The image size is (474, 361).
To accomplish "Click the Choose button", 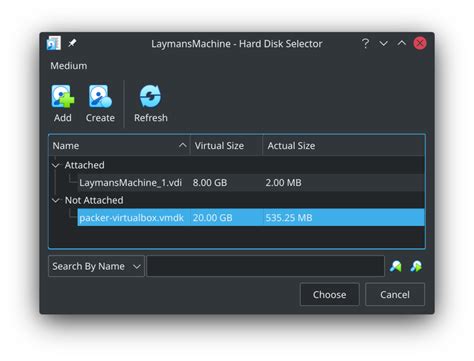I will [330, 294].
